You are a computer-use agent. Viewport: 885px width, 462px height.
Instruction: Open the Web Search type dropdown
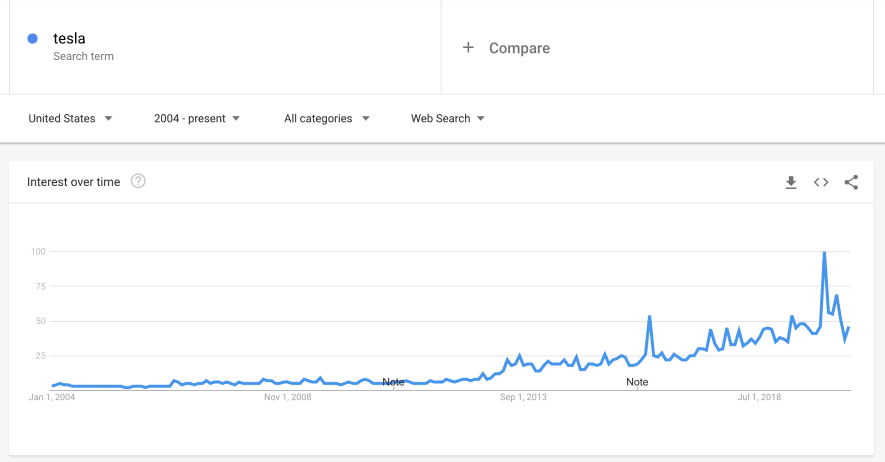pyautogui.click(x=448, y=118)
